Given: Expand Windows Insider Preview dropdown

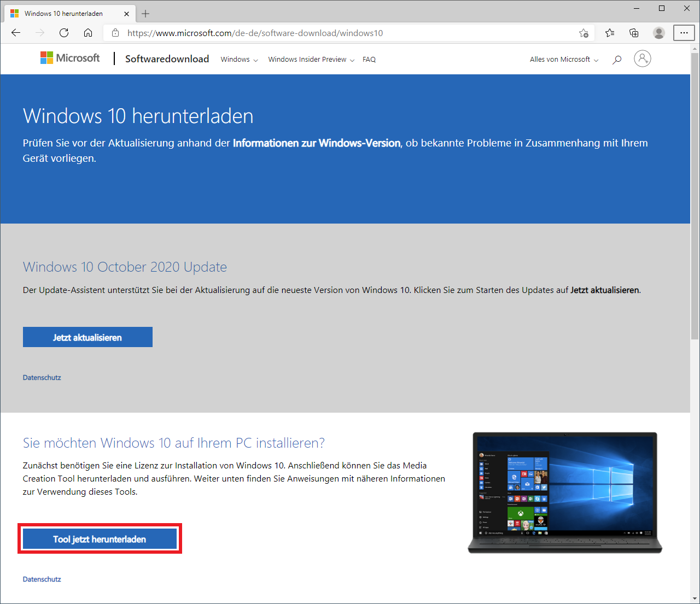Looking at the screenshot, I should pos(311,60).
